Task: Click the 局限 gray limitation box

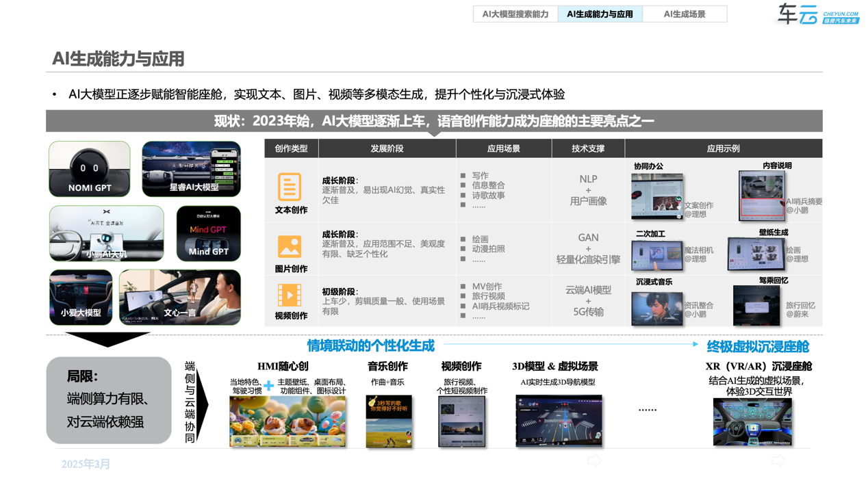Action: coord(108,400)
